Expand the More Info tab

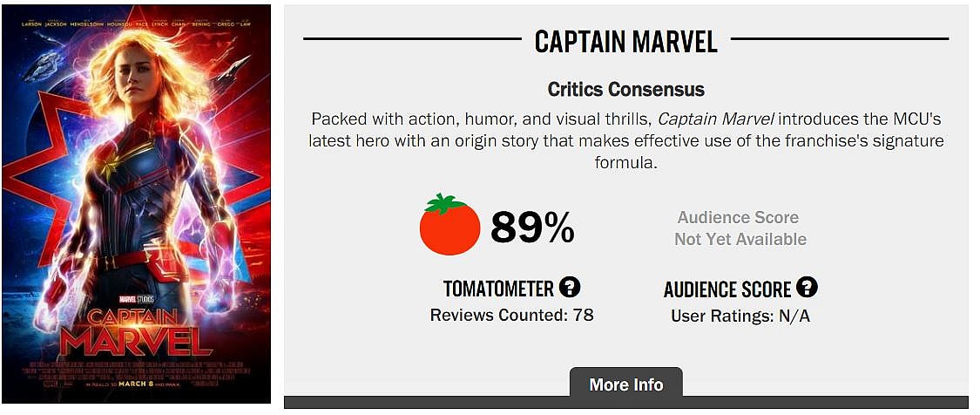click(625, 384)
